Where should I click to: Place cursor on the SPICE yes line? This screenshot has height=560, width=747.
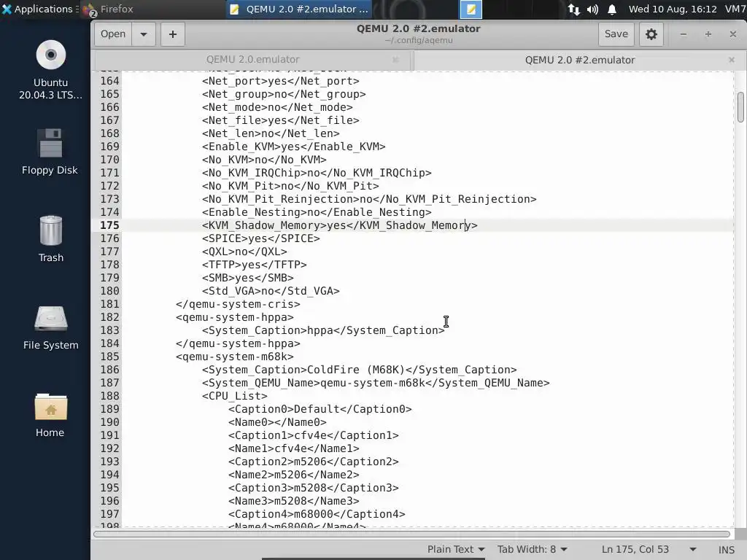[260, 238]
